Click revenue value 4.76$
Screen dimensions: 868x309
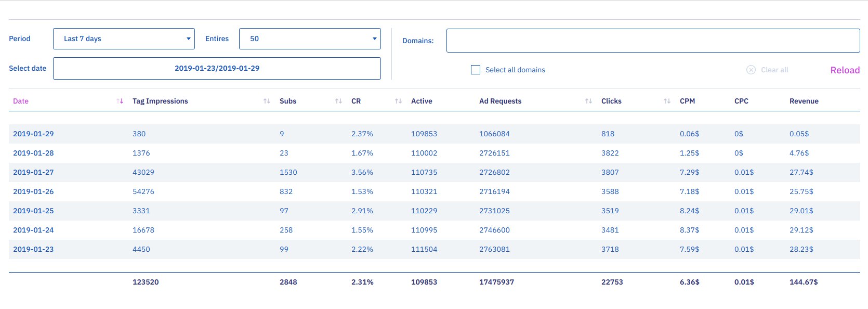coord(799,153)
